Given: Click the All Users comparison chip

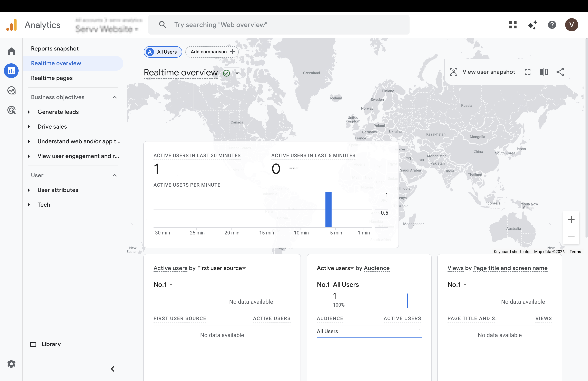Looking at the screenshot, I should 163,52.
